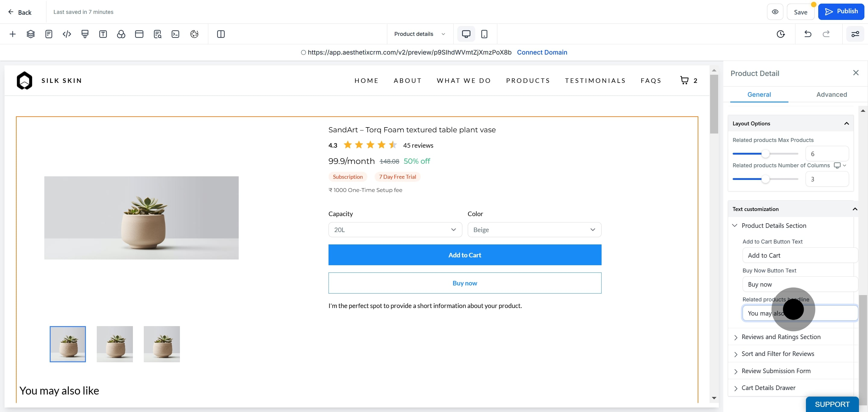Viewport: 868px width, 412px height.
Task: Click the Buy now button
Action: click(x=465, y=283)
